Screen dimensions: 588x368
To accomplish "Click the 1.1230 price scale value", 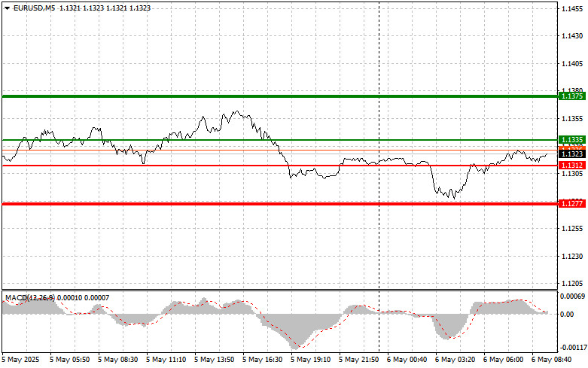I will 572,257.
